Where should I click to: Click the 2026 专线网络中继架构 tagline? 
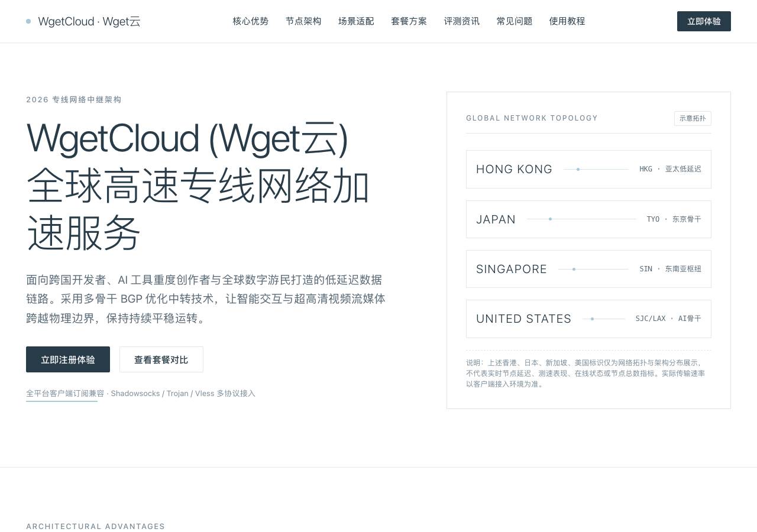pos(74,100)
